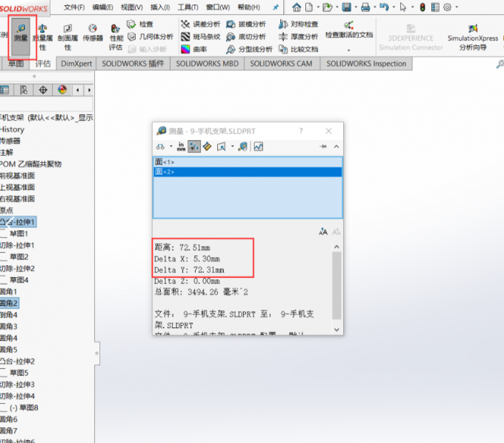
Task: Open 剖面属性 section properties
Action: coord(67,38)
